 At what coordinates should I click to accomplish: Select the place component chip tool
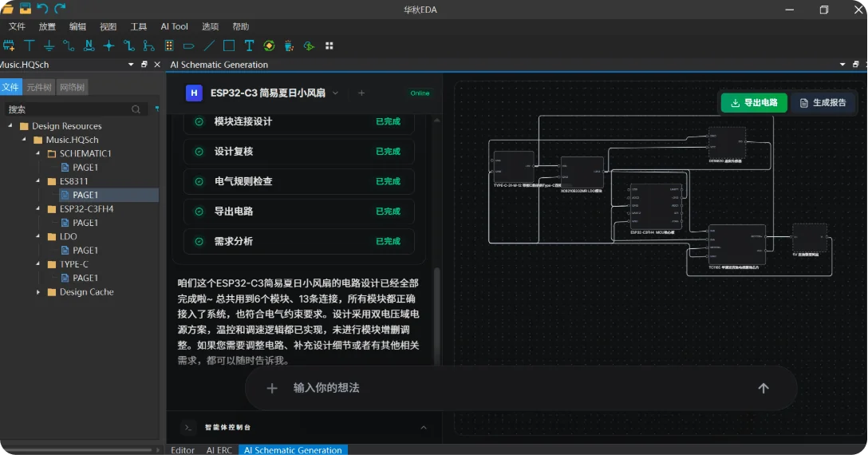pyautogui.click(x=9, y=46)
